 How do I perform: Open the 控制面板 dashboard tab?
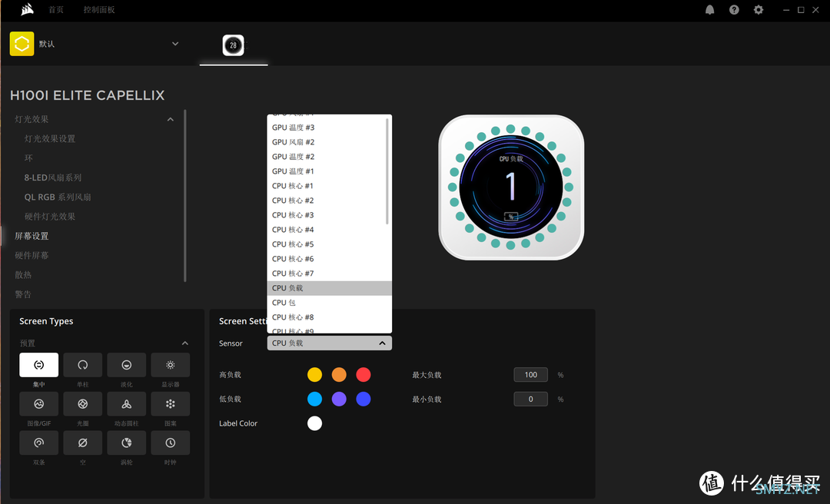99,9
